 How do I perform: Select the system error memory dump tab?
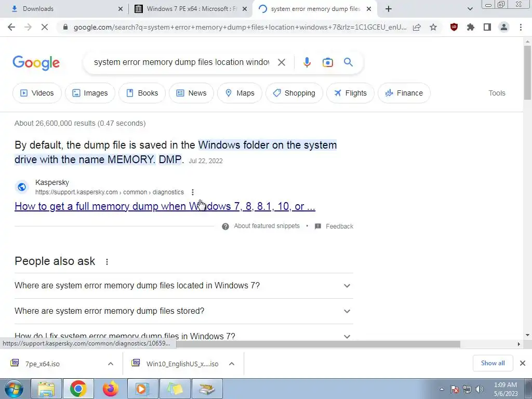click(315, 9)
